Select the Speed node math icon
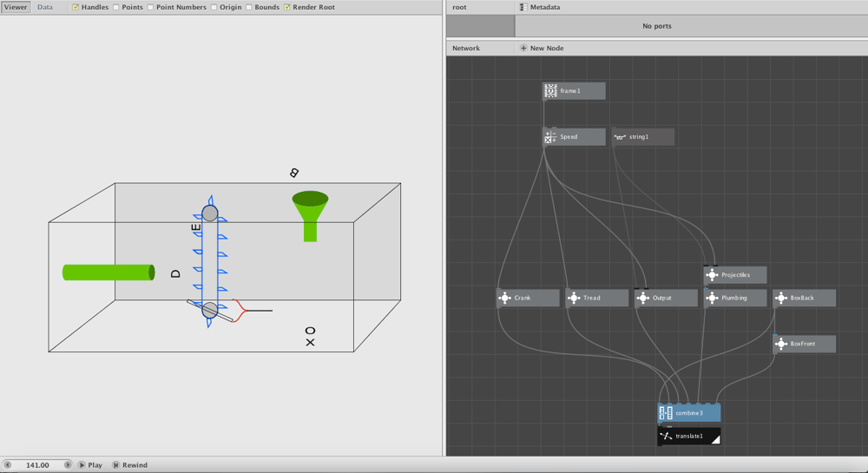Viewport: 868px width, 473px height. [x=550, y=136]
